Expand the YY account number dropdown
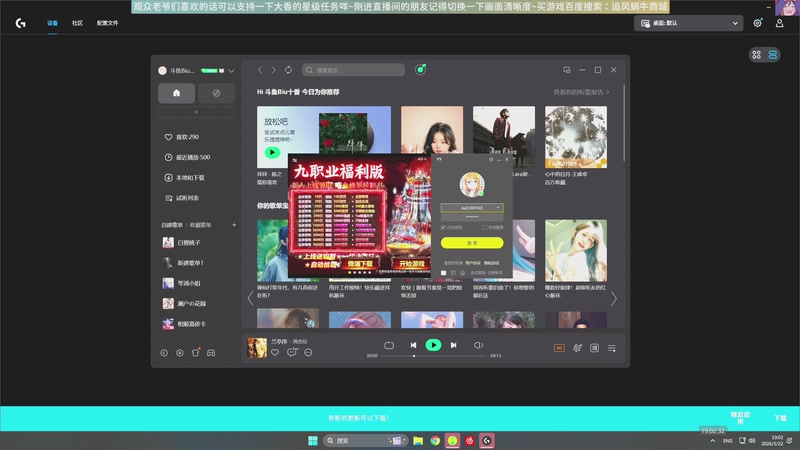 coord(498,208)
